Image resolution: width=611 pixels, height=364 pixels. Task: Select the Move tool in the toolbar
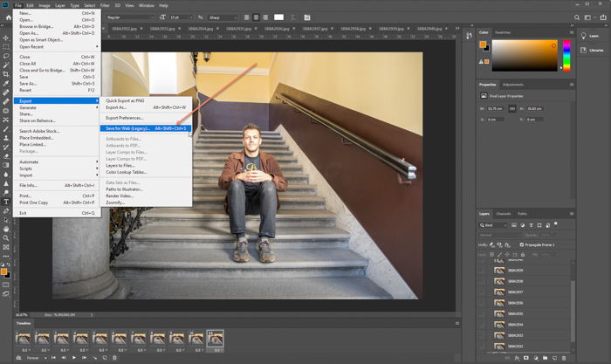pyautogui.click(x=6, y=38)
